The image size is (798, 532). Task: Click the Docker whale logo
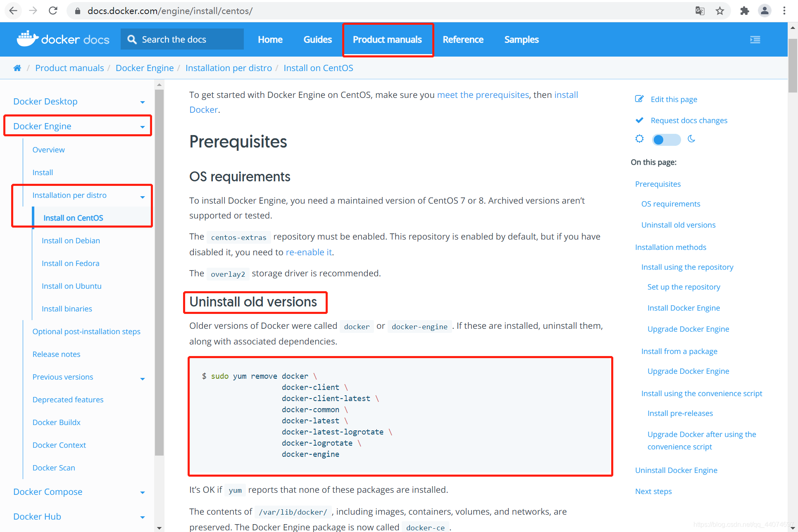tap(27, 39)
